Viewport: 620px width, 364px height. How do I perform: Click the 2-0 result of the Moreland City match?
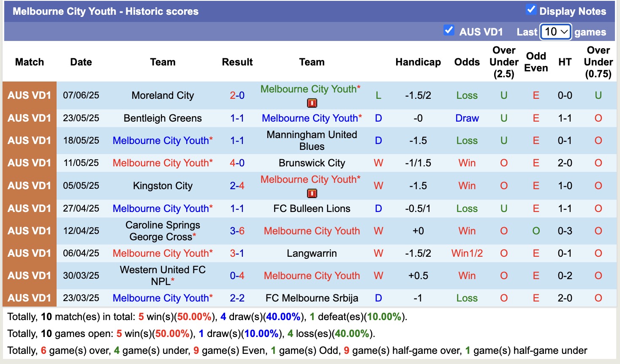237,95
